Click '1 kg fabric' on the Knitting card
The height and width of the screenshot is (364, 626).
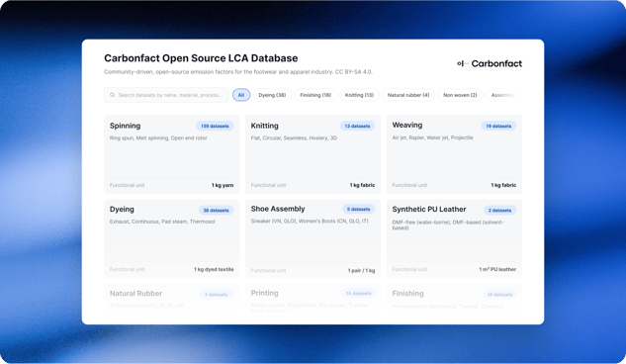(362, 185)
